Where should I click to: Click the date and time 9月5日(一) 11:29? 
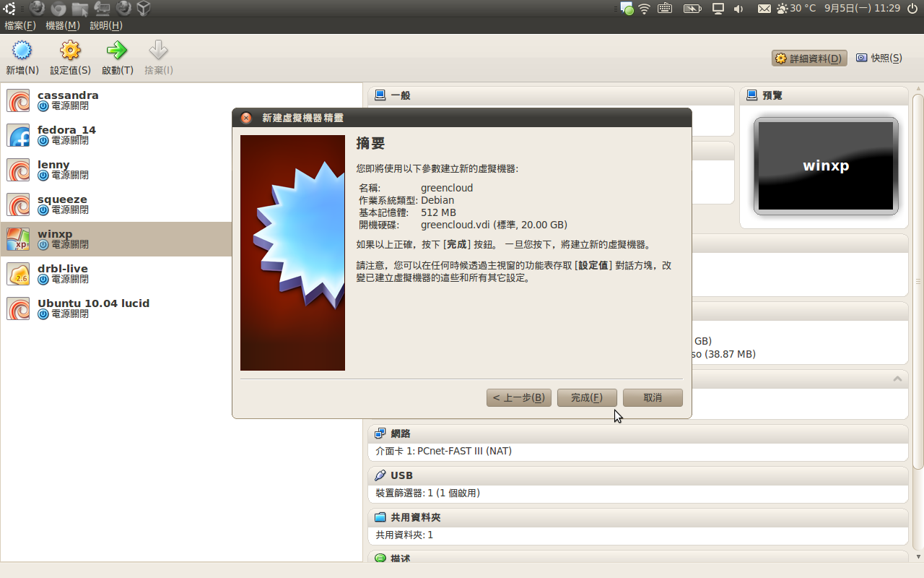point(863,9)
